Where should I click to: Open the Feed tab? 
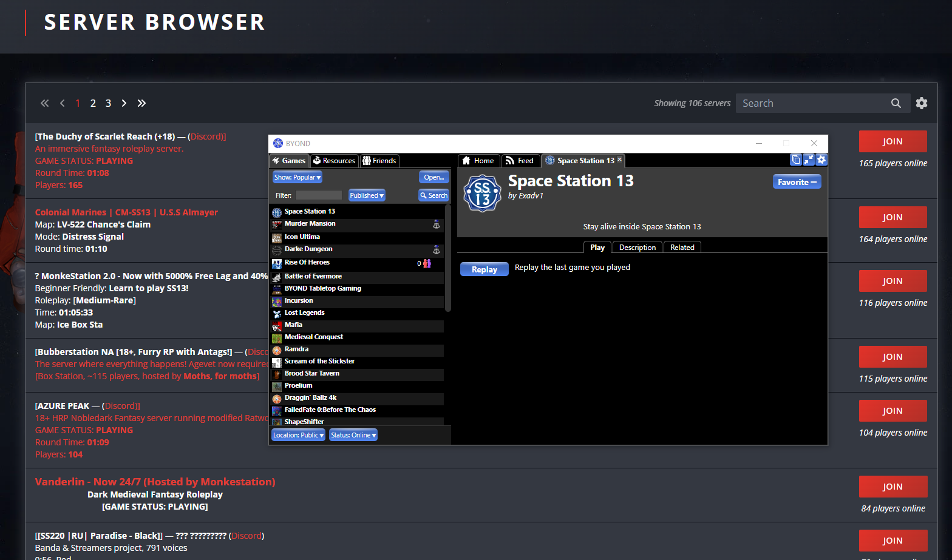(x=520, y=161)
